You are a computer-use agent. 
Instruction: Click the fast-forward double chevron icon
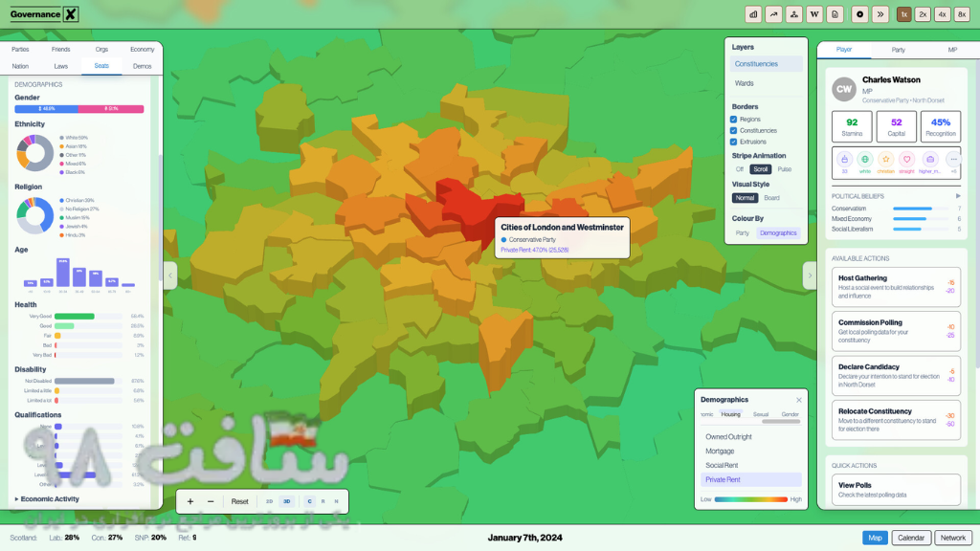tap(880, 14)
